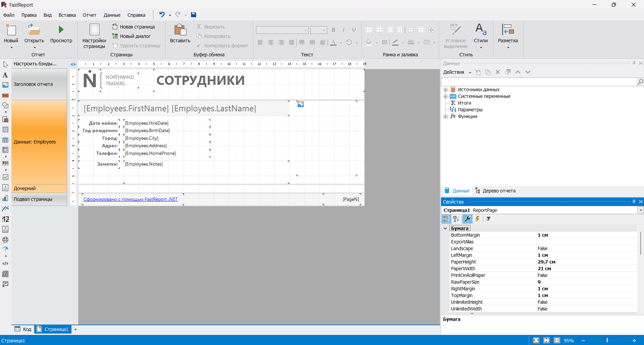Toggle italic text formatting
This screenshot has width=644, height=345.
pos(343,30)
